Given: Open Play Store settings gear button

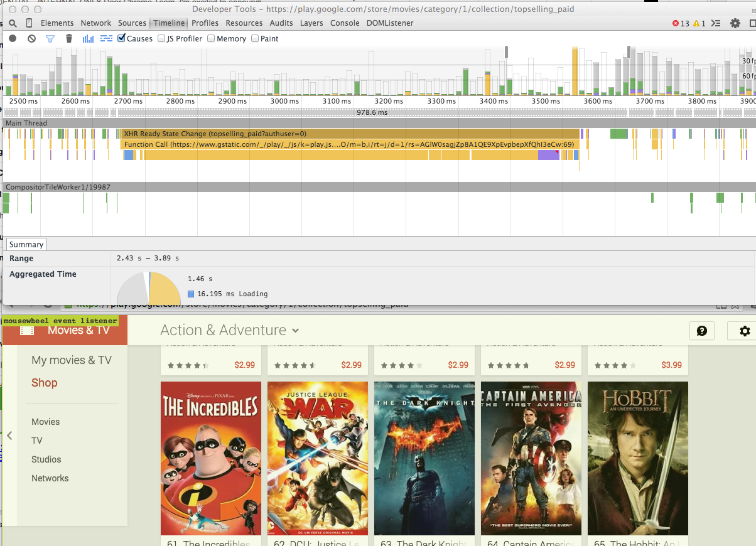Looking at the screenshot, I should [745, 331].
